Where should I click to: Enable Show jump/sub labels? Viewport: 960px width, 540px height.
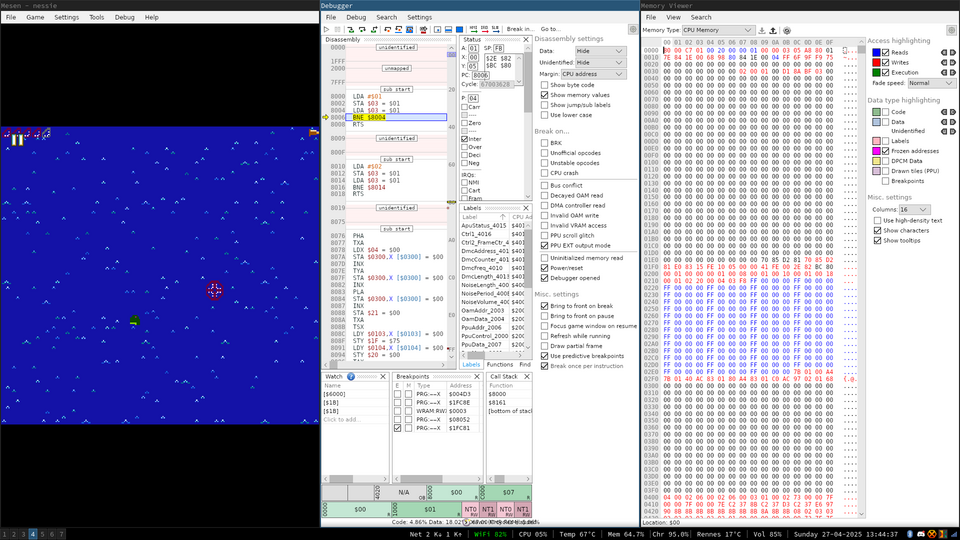[544, 105]
